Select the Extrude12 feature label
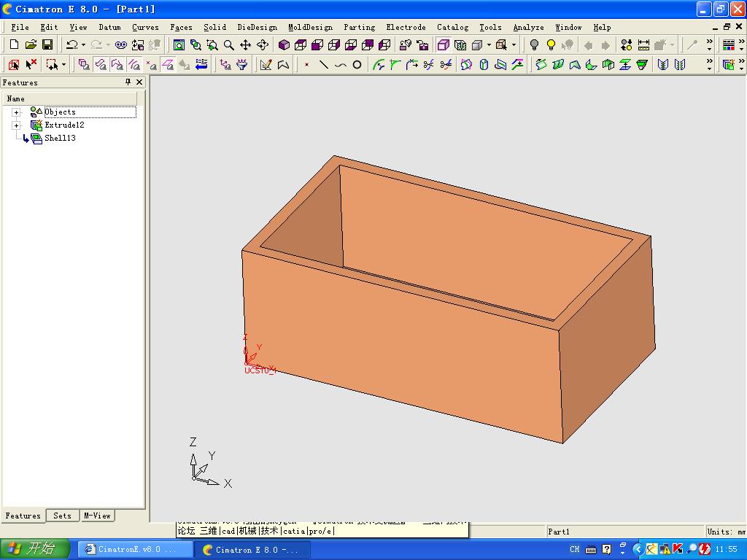Viewport: 747px width, 560px height. [64, 125]
